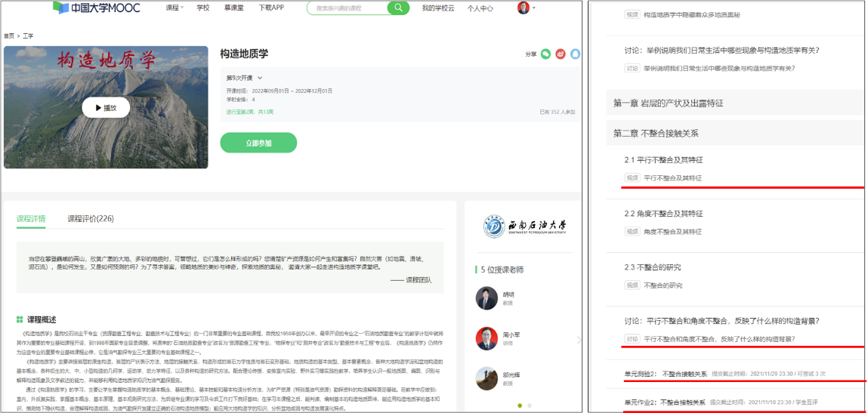Switch to 课程评价(226) tab
Viewport: 868px width, 413px height.
pos(90,219)
